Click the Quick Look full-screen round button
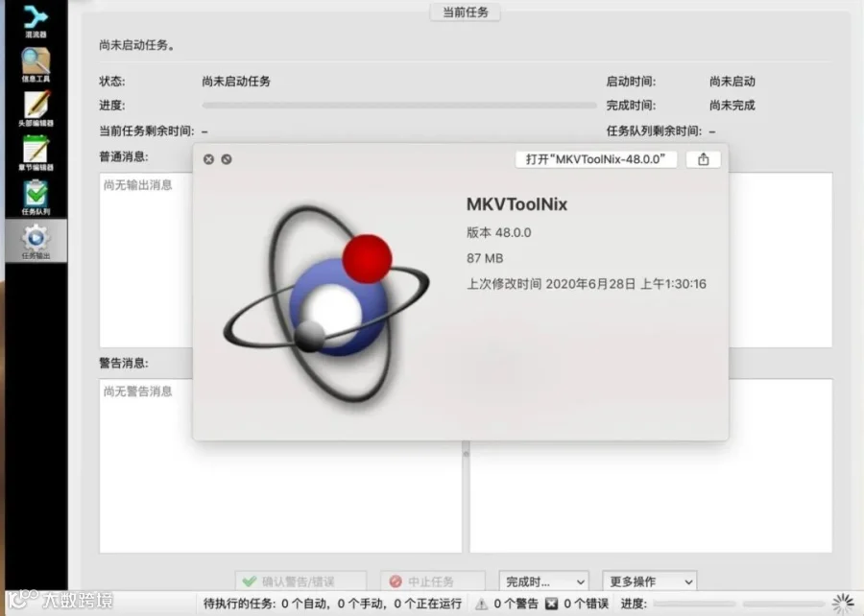864x616 pixels. [x=227, y=159]
